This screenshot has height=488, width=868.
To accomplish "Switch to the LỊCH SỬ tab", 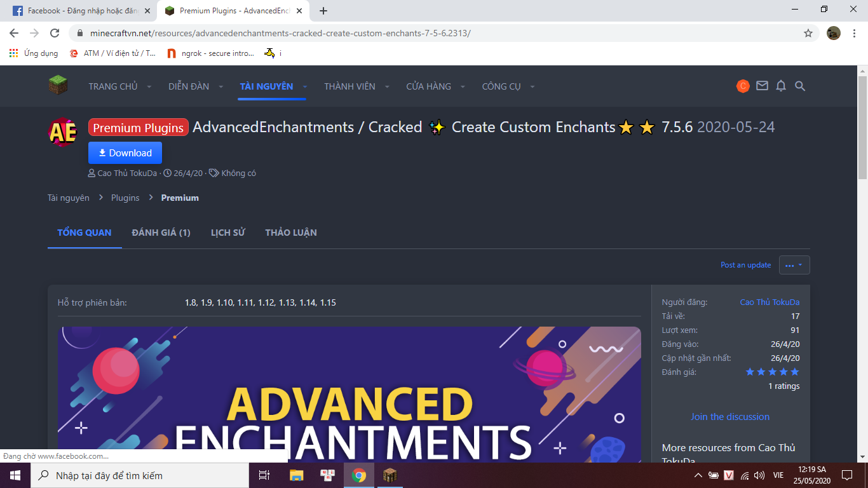I will click(x=228, y=233).
